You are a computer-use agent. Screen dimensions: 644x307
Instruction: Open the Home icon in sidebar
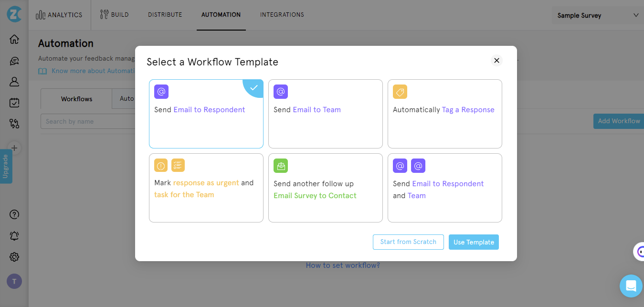14,39
